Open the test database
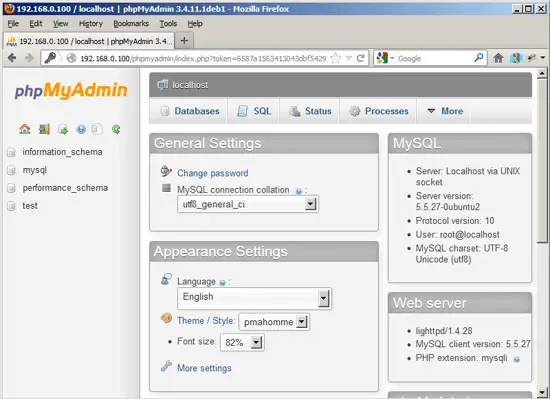The width and height of the screenshot is (550, 399). click(x=30, y=206)
